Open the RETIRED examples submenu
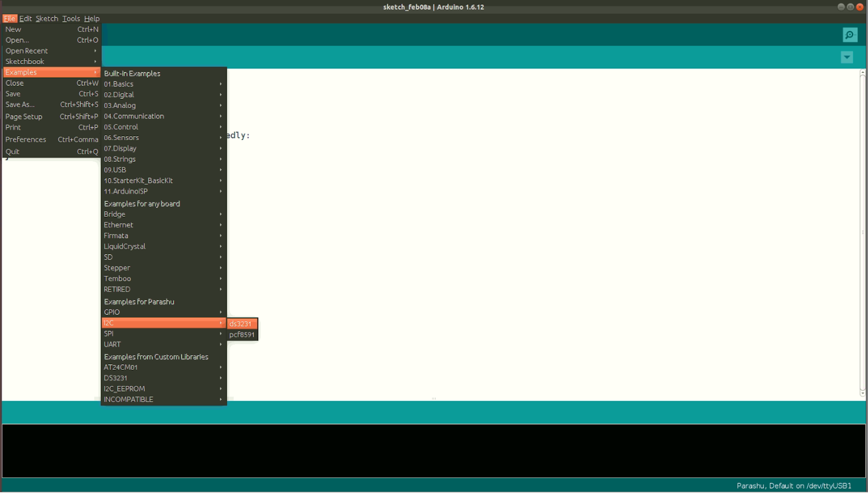The width and height of the screenshot is (868, 493). tap(163, 289)
